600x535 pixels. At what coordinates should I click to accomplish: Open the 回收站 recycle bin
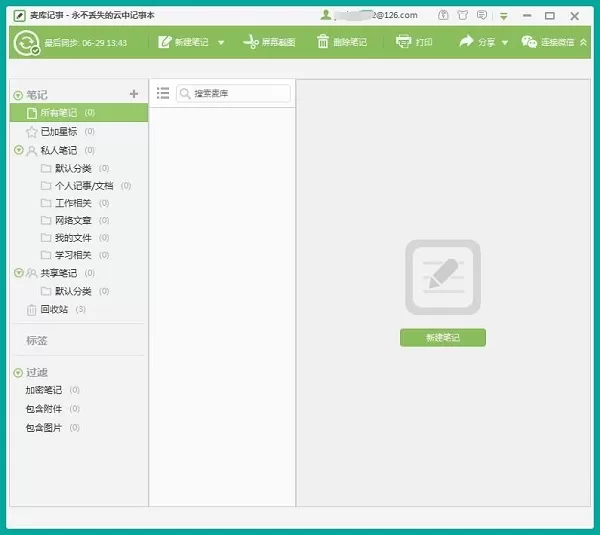tap(54, 309)
